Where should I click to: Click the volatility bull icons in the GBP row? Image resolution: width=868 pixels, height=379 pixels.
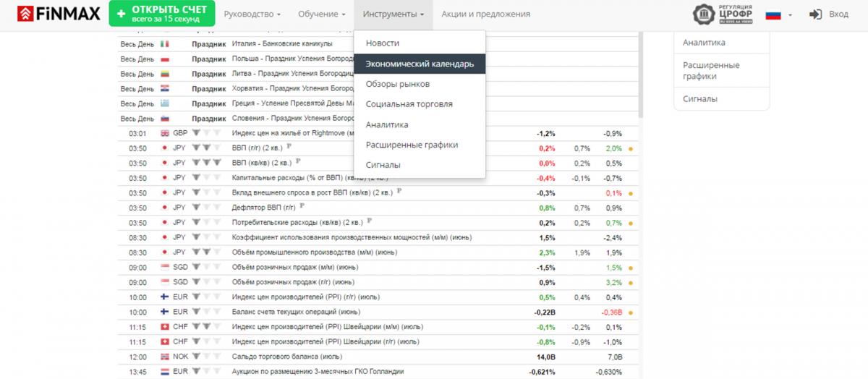click(x=205, y=133)
